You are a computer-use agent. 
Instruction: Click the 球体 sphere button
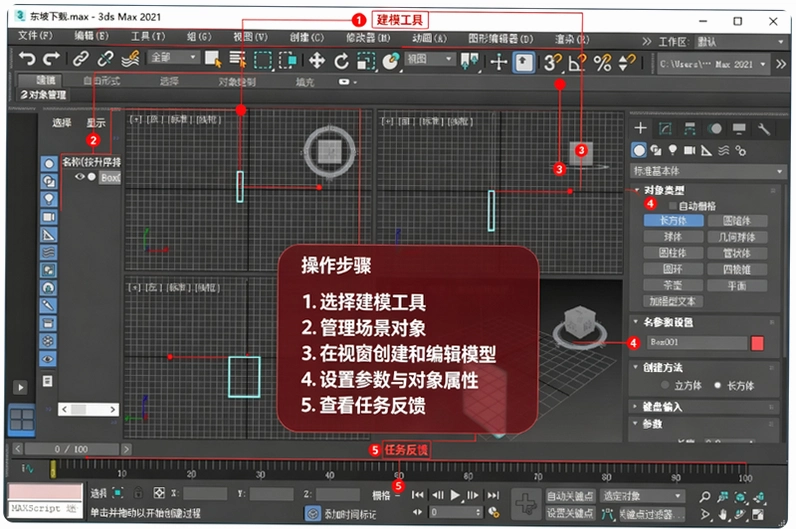click(x=673, y=237)
